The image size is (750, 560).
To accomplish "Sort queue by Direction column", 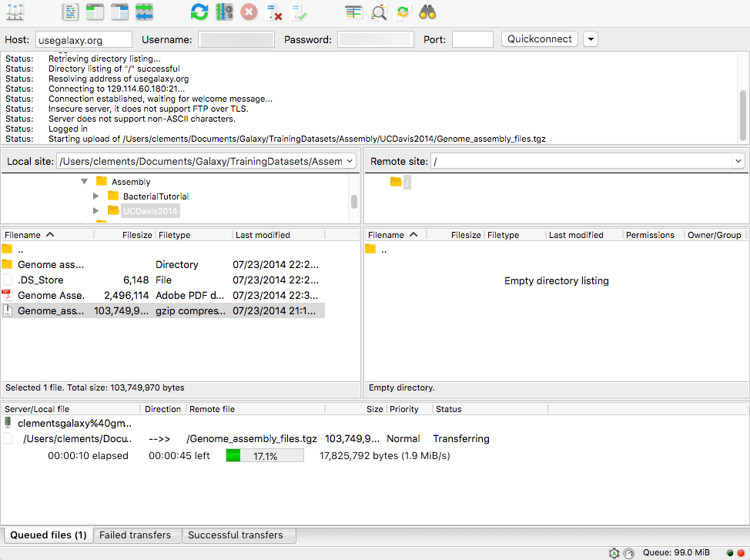I will pos(162,409).
